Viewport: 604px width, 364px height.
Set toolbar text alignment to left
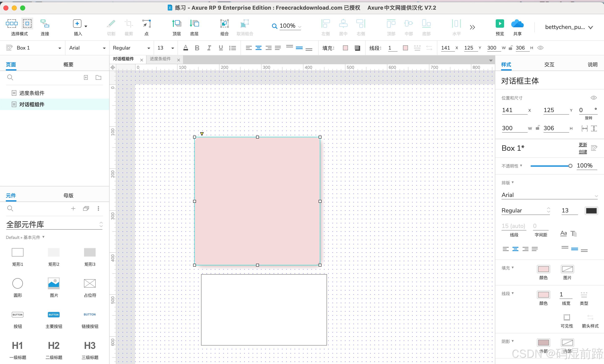pyautogui.click(x=249, y=48)
